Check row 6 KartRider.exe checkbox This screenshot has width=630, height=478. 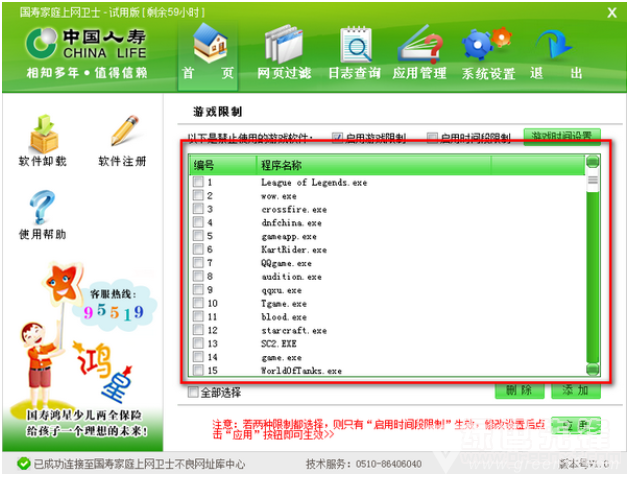(198, 249)
